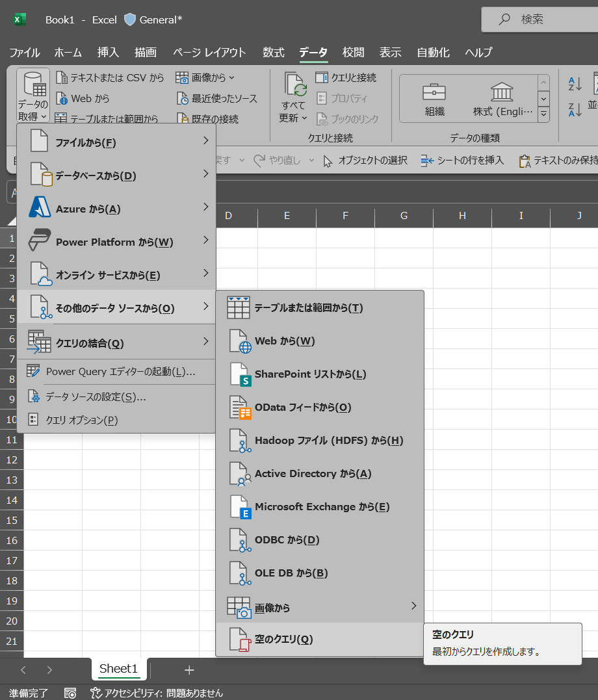Switch to 挿入 tab
The image size is (598, 700).
point(108,52)
